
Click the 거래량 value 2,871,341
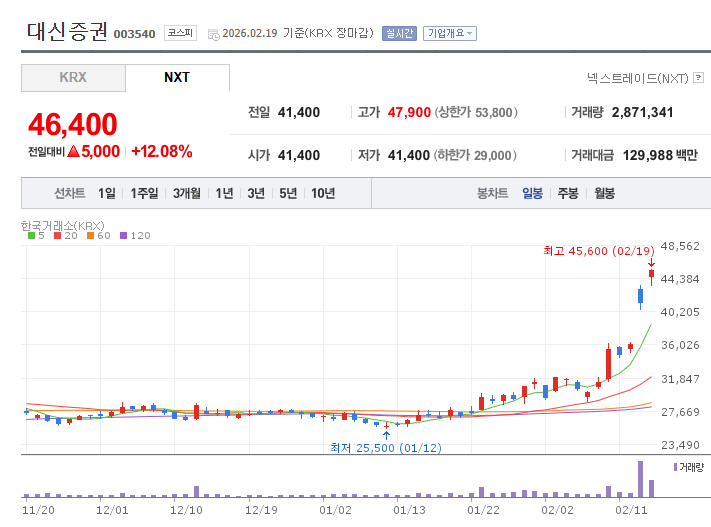(643, 112)
